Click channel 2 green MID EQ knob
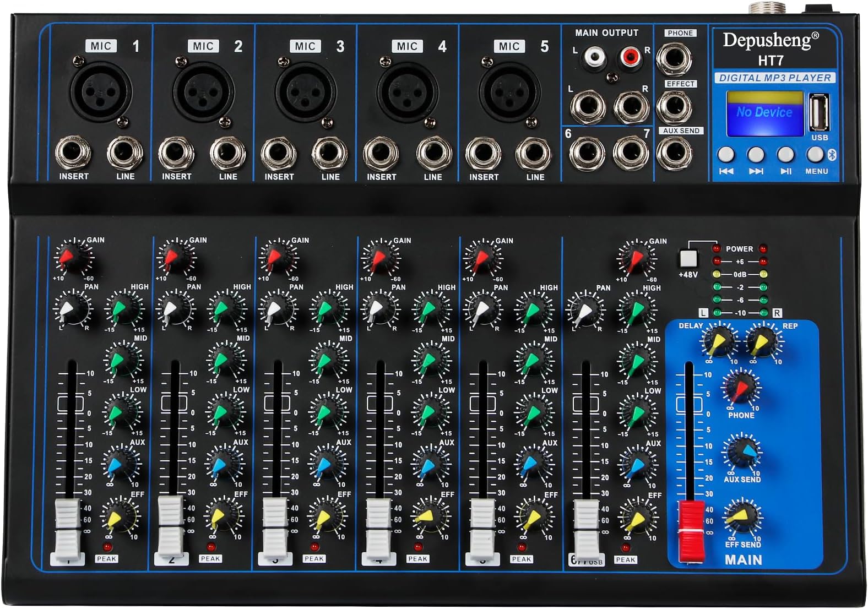The height and width of the screenshot is (609, 868). coord(226,361)
